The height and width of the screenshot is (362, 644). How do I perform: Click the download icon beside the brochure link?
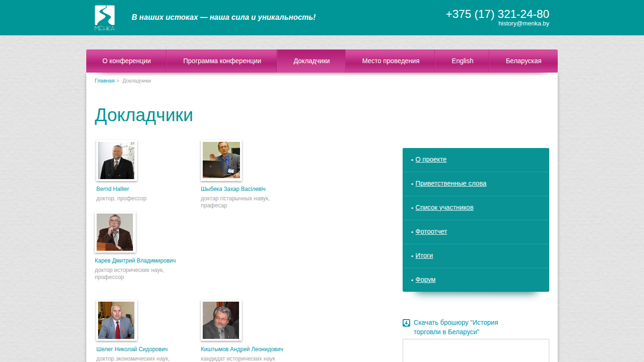pyautogui.click(x=406, y=323)
